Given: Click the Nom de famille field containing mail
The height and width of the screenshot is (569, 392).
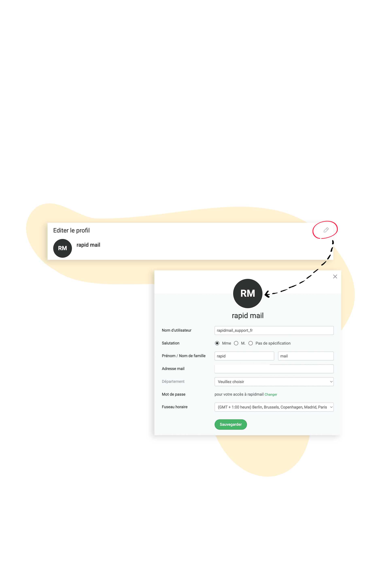Looking at the screenshot, I should click(x=306, y=356).
